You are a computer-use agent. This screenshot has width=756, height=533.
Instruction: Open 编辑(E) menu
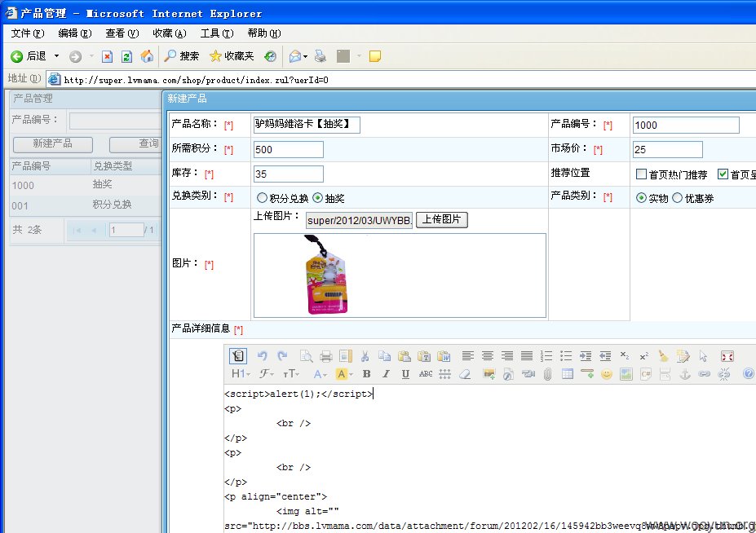tap(75, 33)
